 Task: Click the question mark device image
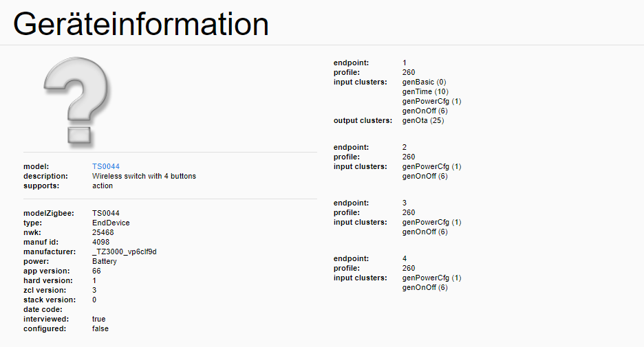(x=77, y=102)
